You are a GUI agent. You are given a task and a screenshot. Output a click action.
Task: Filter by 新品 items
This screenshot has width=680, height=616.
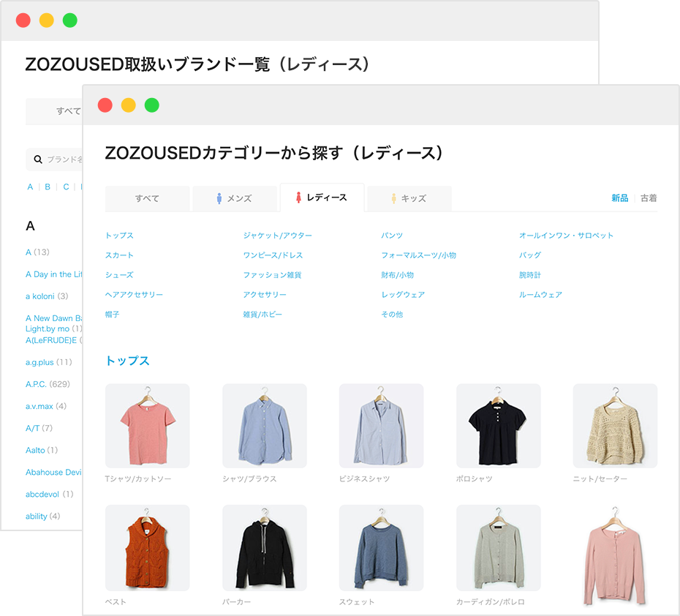[620, 198]
